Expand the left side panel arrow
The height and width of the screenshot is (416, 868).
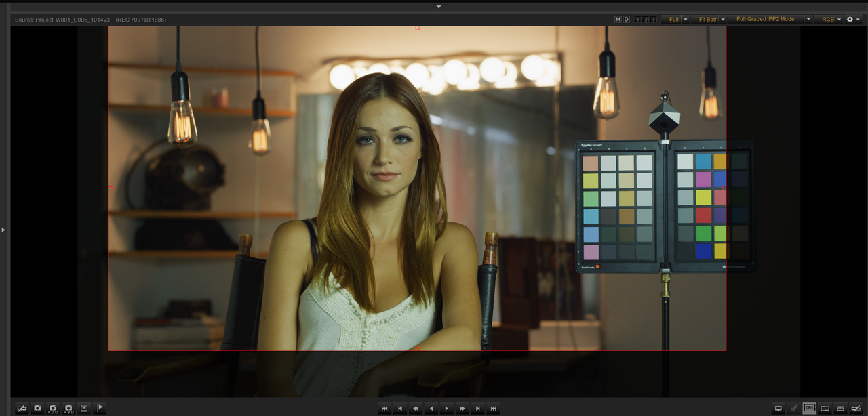3,230
